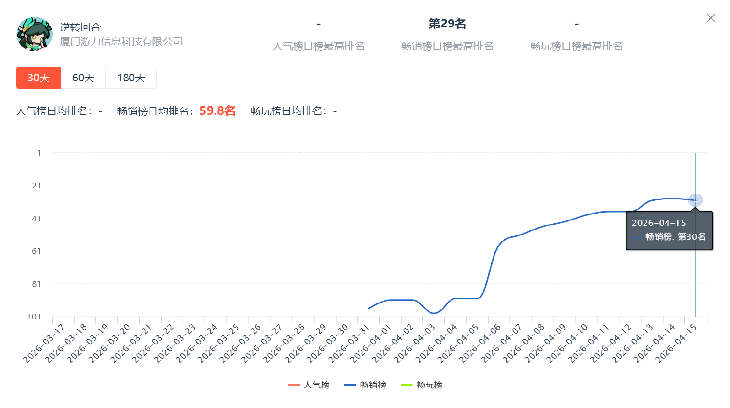Click the 第29名 ranking value
This screenshot has width=730, height=408.
pyautogui.click(x=447, y=23)
